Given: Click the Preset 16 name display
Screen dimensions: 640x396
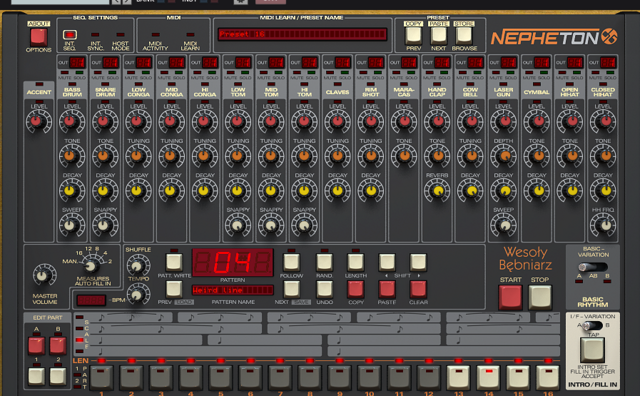Looking at the screenshot, I should point(302,34).
